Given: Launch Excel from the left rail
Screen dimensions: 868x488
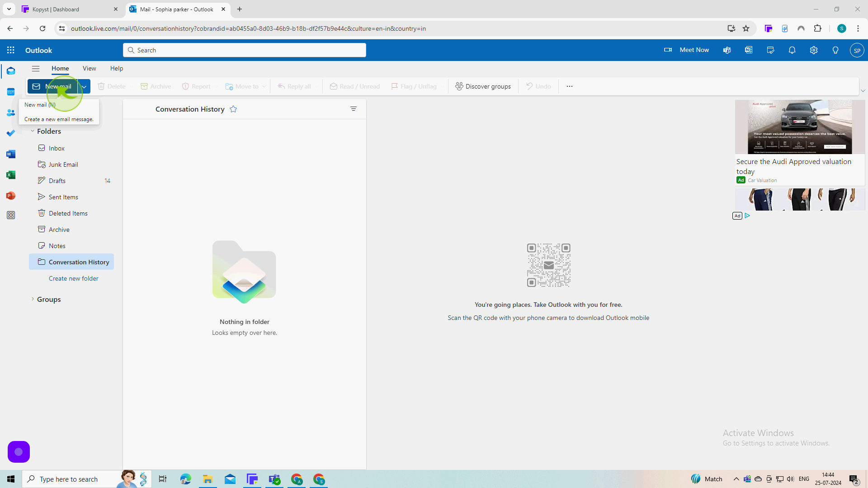Looking at the screenshot, I should pos(11,175).
